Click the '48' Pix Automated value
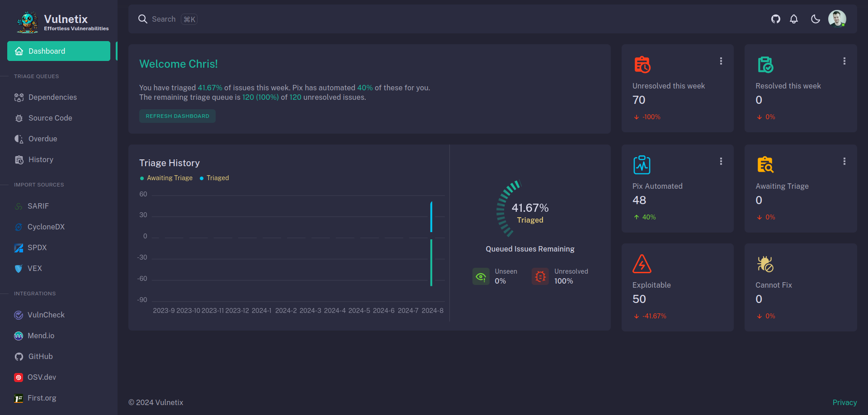868x415 pixels. [x=639, y=200]
